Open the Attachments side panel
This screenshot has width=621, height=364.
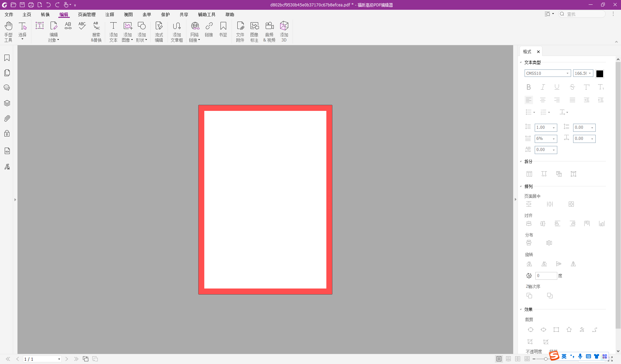point(7,118)
